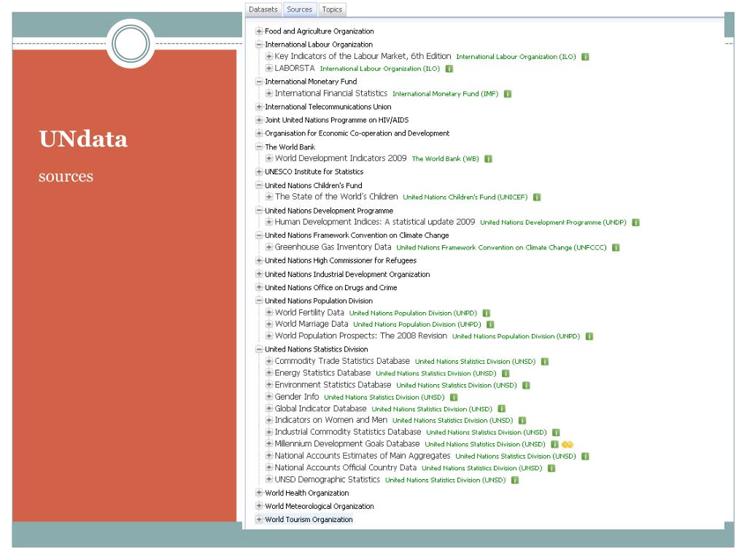747x560 pixels.
Task: Expand Food and Agriculture Organization node
Action: tap(259, 31)
